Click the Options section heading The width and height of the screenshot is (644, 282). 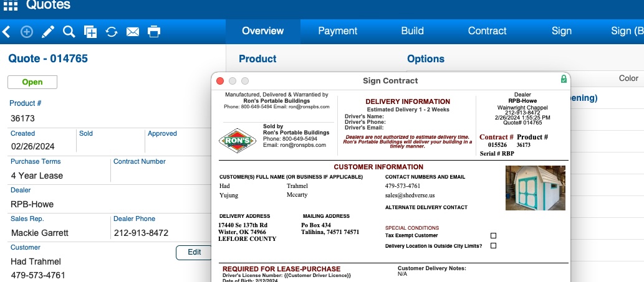[x=426, y=59]
